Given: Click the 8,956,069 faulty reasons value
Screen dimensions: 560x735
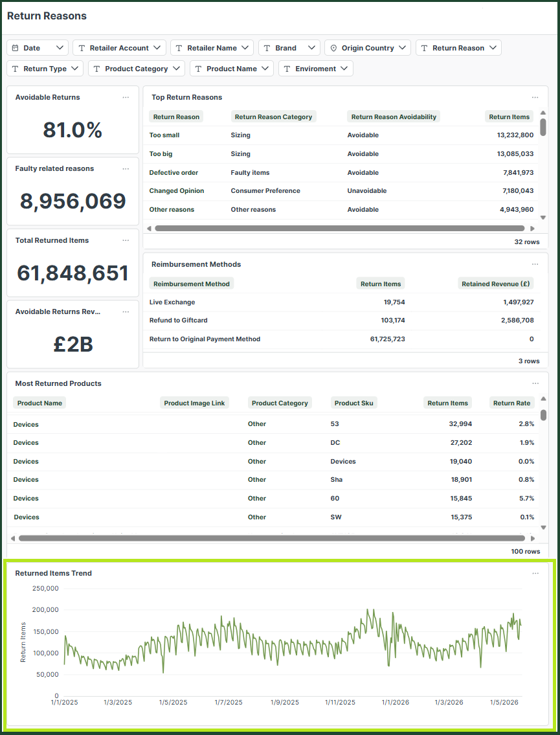Looking at the screenshot, I should [73, 201].
